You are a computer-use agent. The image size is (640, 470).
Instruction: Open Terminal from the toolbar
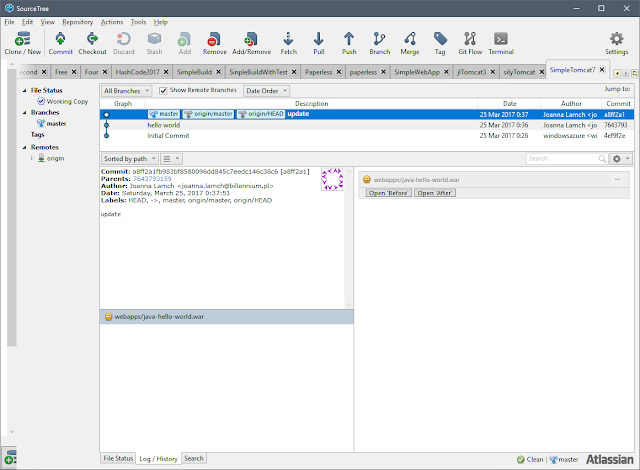(x=501, y=43)
